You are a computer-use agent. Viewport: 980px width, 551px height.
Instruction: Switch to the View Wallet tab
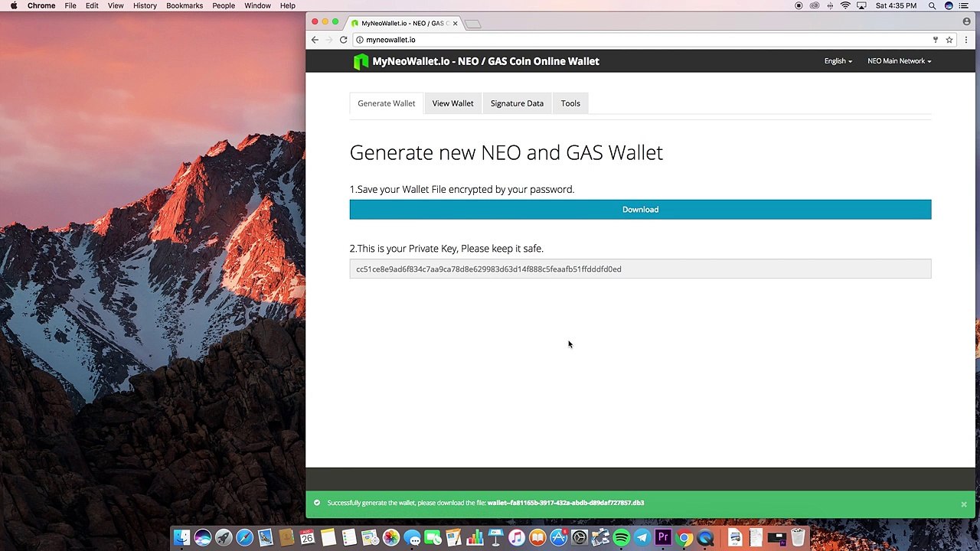(452, 103)
